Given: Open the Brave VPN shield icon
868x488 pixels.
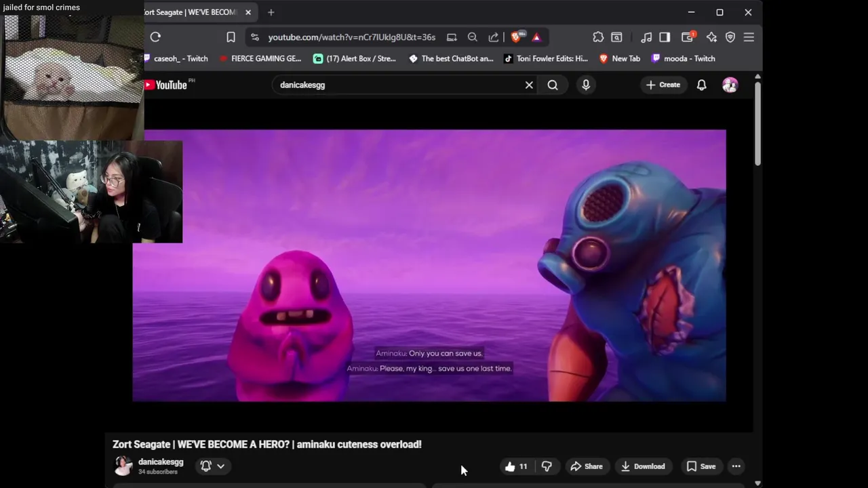Looking at the screenshot, I should [x=730, y=37].
